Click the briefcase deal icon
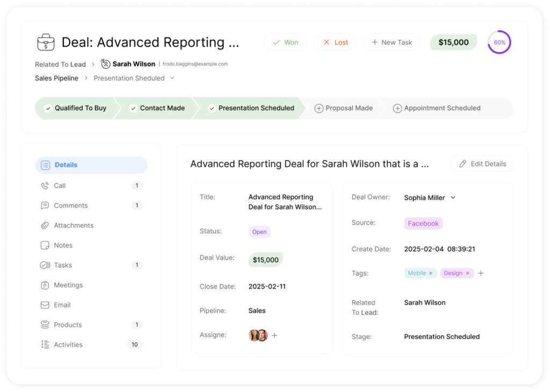Screen dimensions: 550x392 (x=46, y=42)
